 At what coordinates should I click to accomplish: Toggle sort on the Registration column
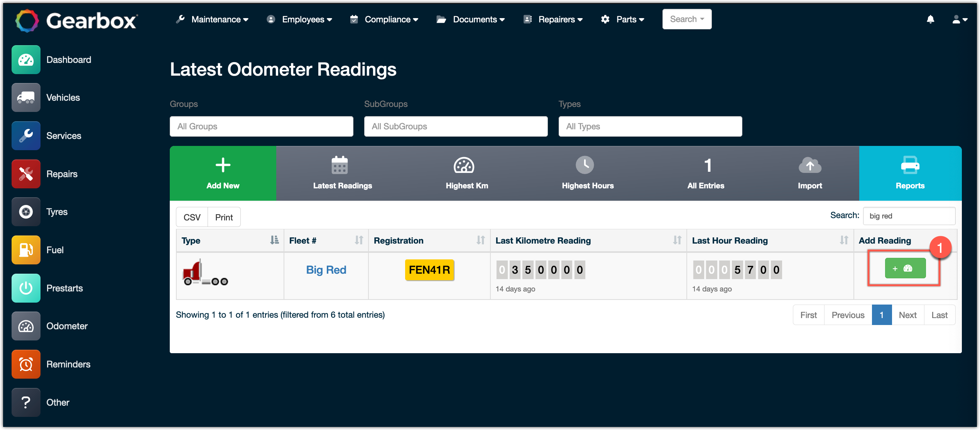point(480,240)
